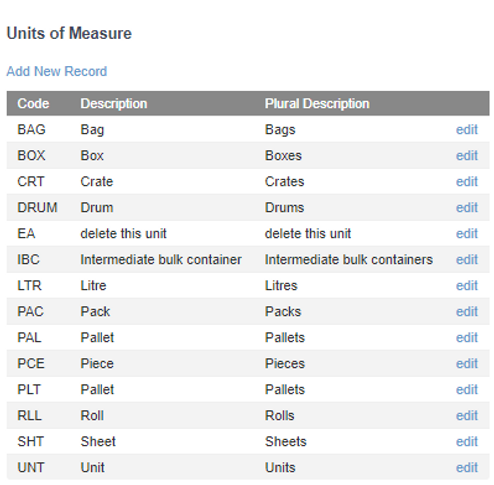494x485 pixels.
Task: Select the UNT code cell
Action: (31, 467)
